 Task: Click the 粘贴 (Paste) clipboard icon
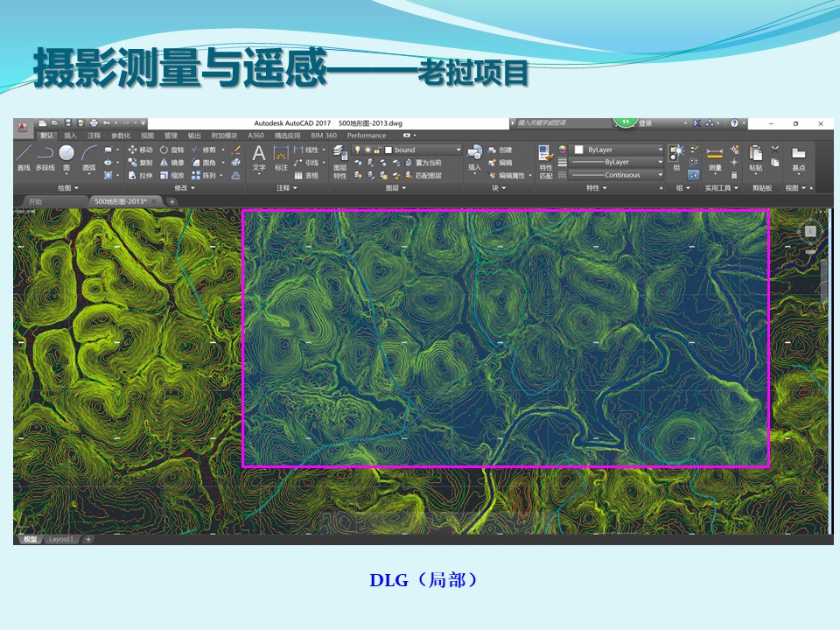[755, 157]
